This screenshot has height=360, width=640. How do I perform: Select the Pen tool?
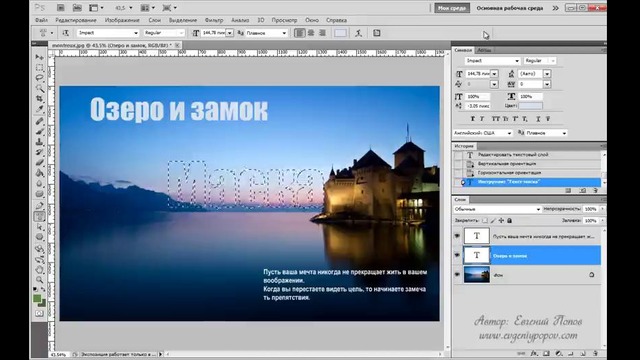coord(39,206)
